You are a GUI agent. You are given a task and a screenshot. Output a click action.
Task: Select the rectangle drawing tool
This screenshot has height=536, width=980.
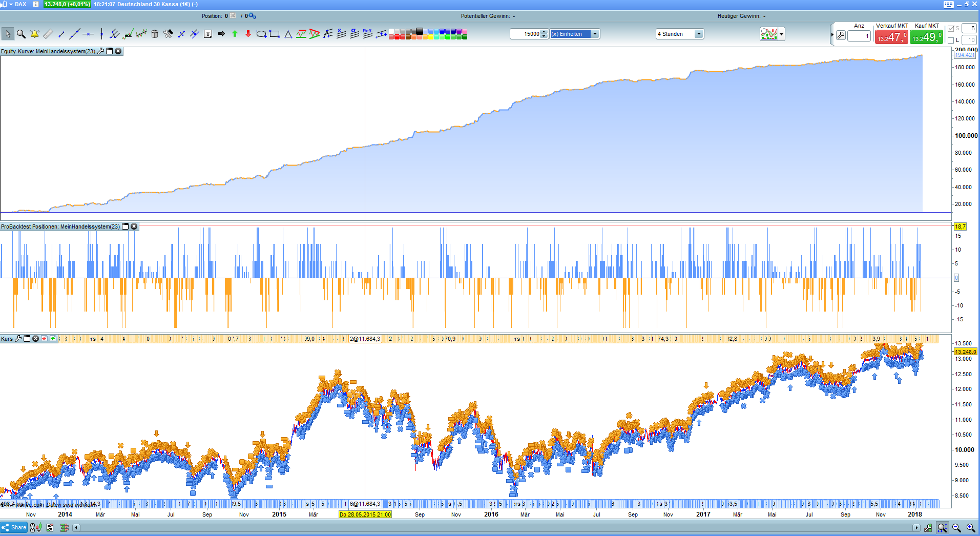click(275, 34)
